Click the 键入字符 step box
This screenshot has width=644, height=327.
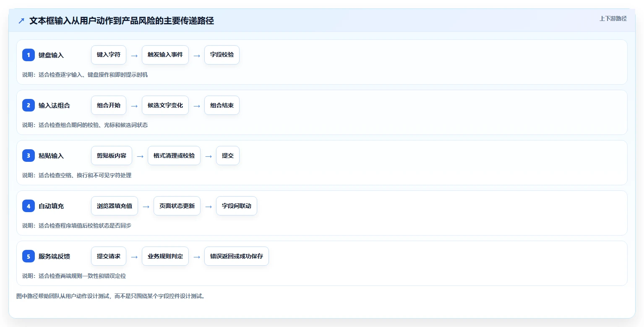click(x=109, y=55)
